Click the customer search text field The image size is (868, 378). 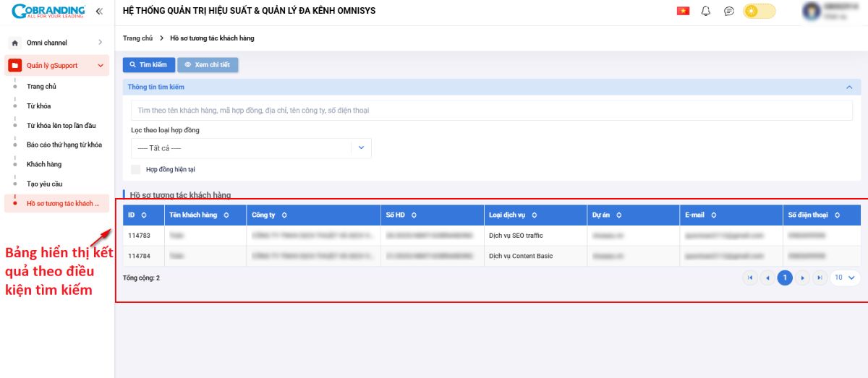pyautogui.click(x=491, y=111)
